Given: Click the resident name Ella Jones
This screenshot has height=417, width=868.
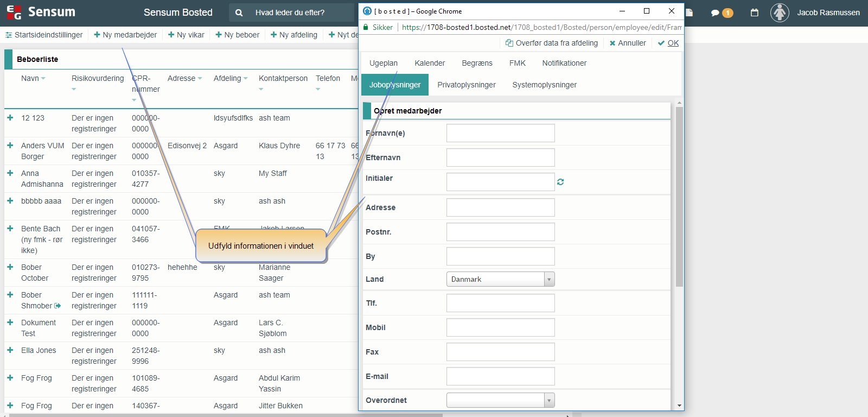Looking at the screenshot, I should [x=39, y=350].
